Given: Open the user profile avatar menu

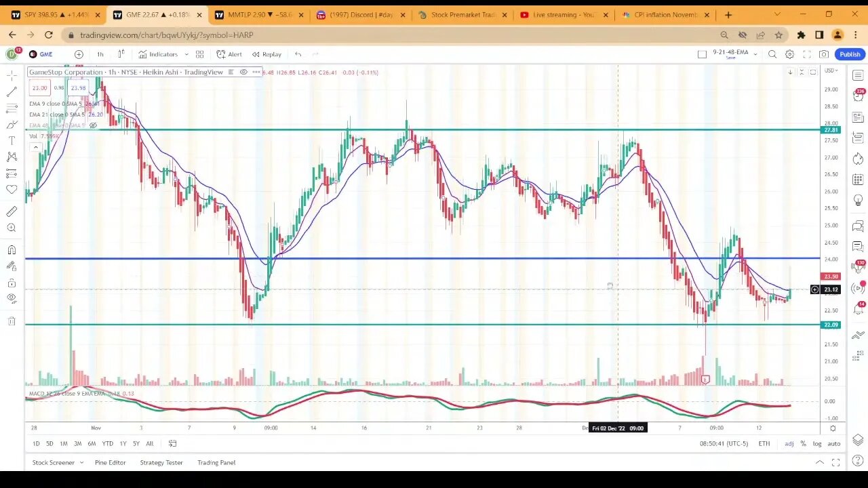Looking at the screenshot, I should (x=12, y=54).
